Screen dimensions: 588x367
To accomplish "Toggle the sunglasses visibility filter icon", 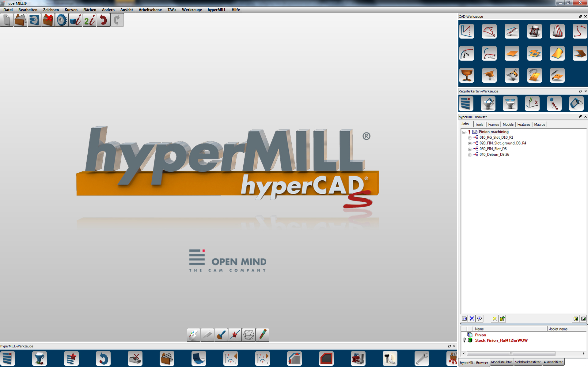I will point(510,103).
